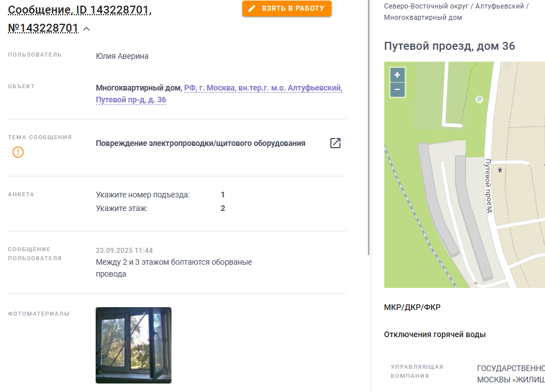
Task: Click the map zoom in plus button
Action: pos(397,75)
